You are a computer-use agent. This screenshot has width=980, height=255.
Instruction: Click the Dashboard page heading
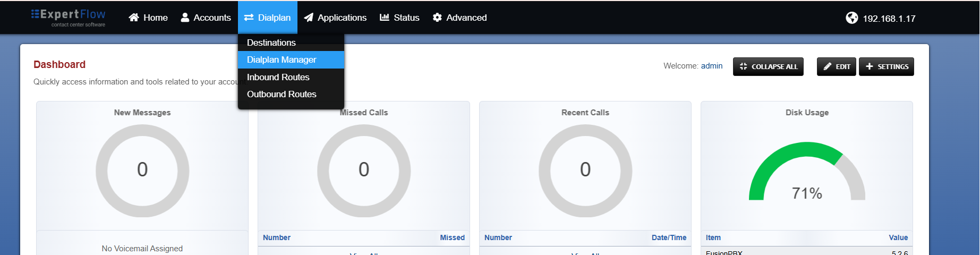pyautogui.click(x=59, y=64)
